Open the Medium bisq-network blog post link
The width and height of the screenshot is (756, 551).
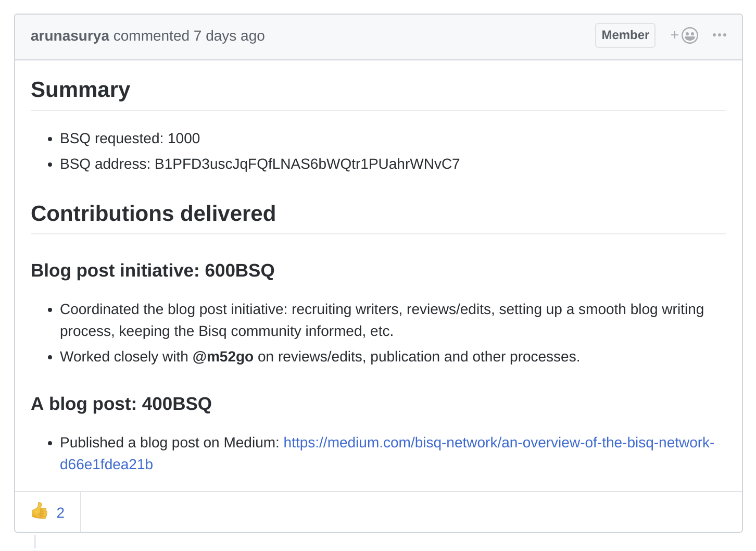pyautogui.click(x=498, y=443)
